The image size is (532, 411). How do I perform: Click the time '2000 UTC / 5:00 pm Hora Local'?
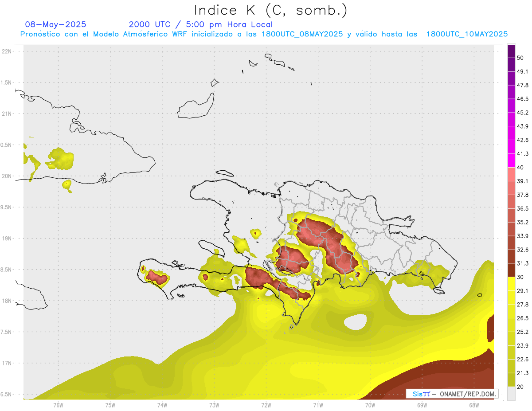pyautogui.click(x=201, y=24)
